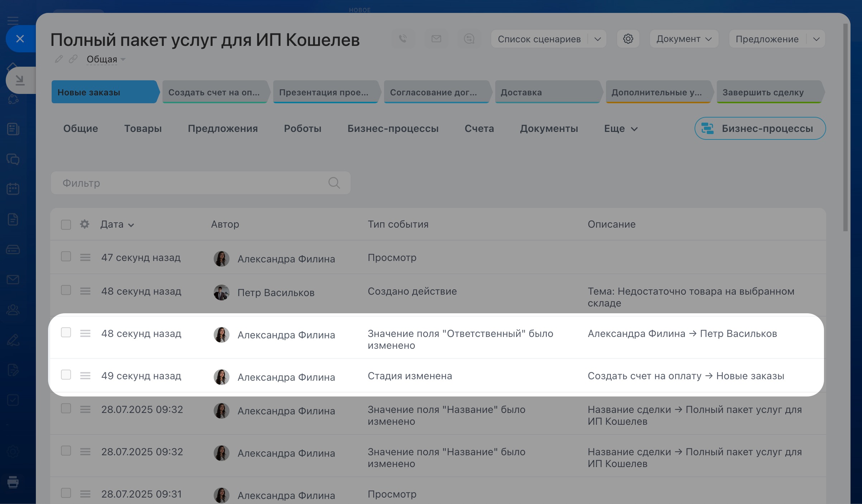Image resolution: width=862 pixels, height=504 pixels.
Task: Open Петр Васильков's profile link
Action: point(276,293)
